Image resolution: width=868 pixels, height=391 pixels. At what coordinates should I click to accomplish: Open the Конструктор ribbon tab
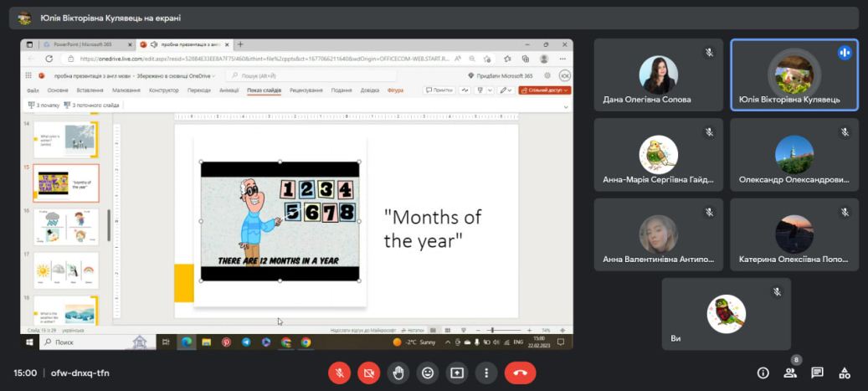(164, 90)
